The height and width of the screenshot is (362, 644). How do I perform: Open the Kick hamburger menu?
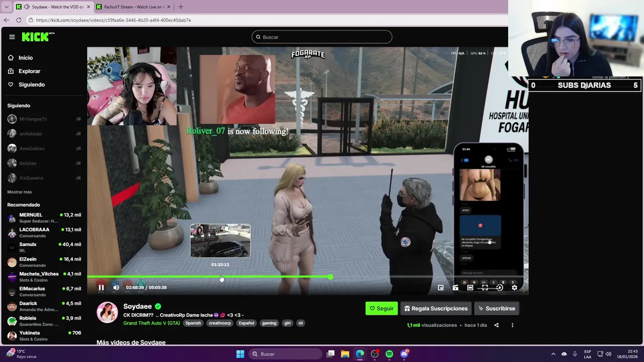coord(12,37)
